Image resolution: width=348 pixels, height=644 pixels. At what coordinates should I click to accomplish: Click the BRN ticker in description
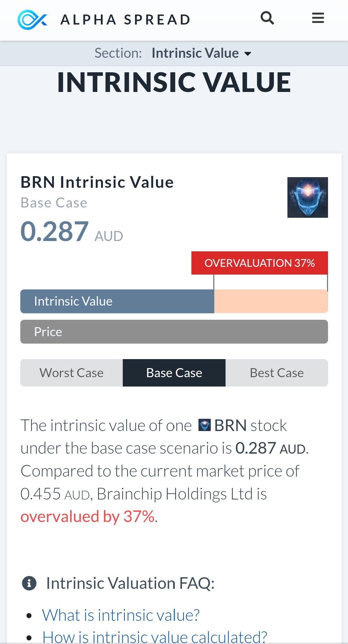pyautogui.click(x=230, y=425)
